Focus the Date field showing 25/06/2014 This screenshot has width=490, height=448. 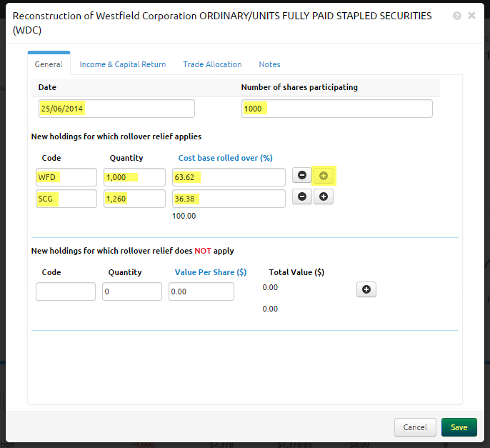tap(116, 109)
